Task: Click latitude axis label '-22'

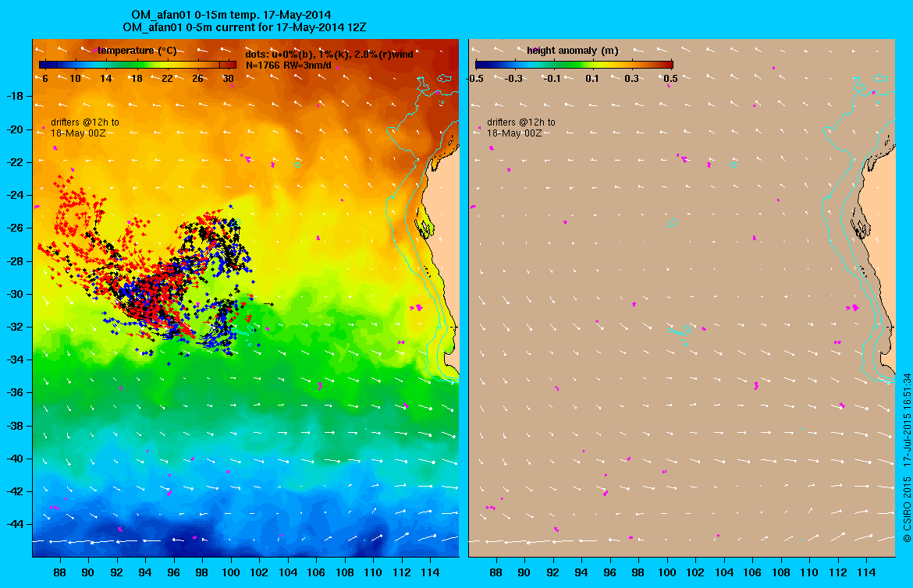Action: 15,162
